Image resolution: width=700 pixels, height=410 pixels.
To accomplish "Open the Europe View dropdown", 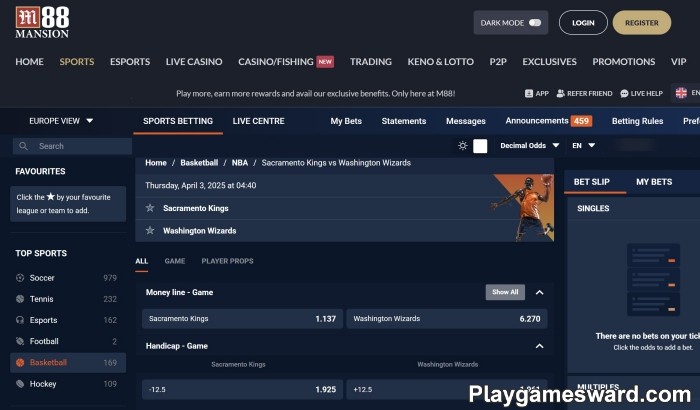I will (x=62, y=121).
